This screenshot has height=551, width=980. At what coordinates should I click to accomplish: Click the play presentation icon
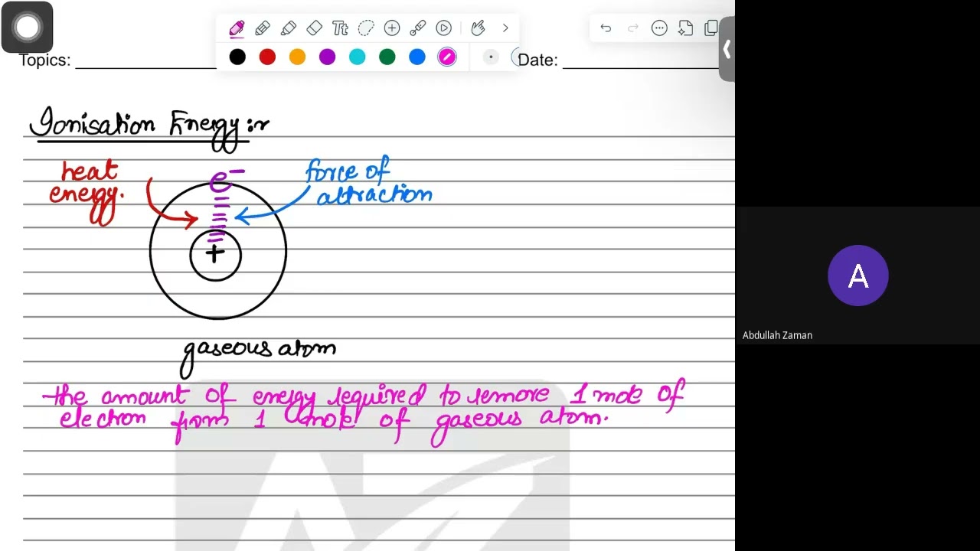click(444, 28)
